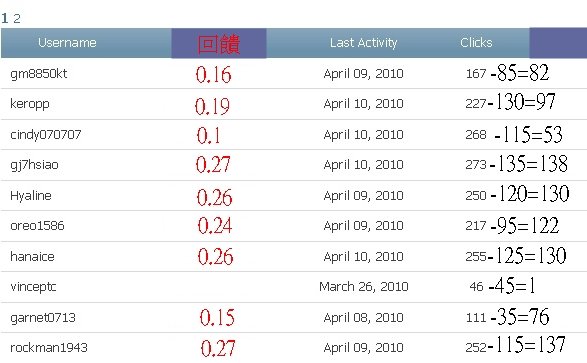Open user Hyaline

pyautogui.click(x=31, y=195)
